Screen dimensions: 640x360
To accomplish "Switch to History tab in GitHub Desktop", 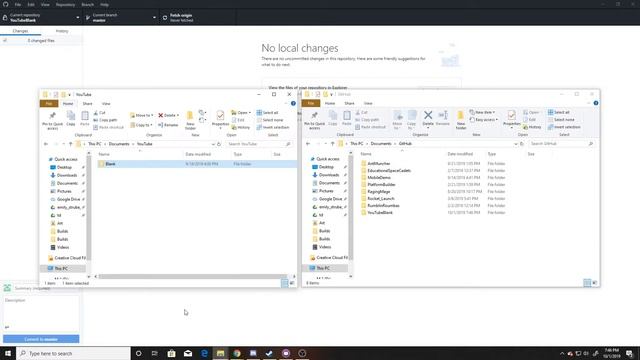I will (62, 31).
